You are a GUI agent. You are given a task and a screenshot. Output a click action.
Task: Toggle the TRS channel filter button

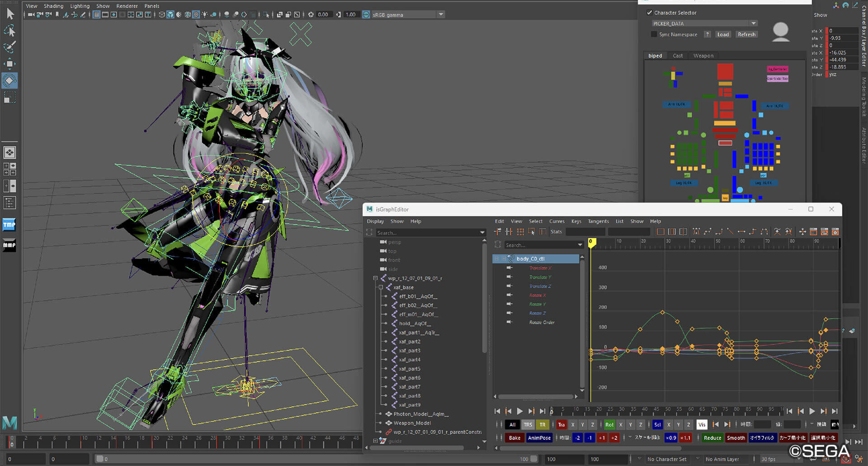(x=528, y=425)
